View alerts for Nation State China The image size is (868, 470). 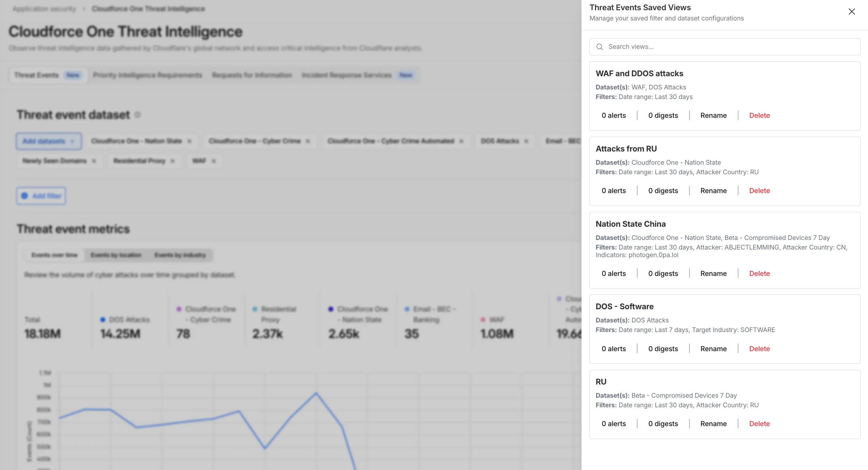pyautogui.click(x=614, y=274)
